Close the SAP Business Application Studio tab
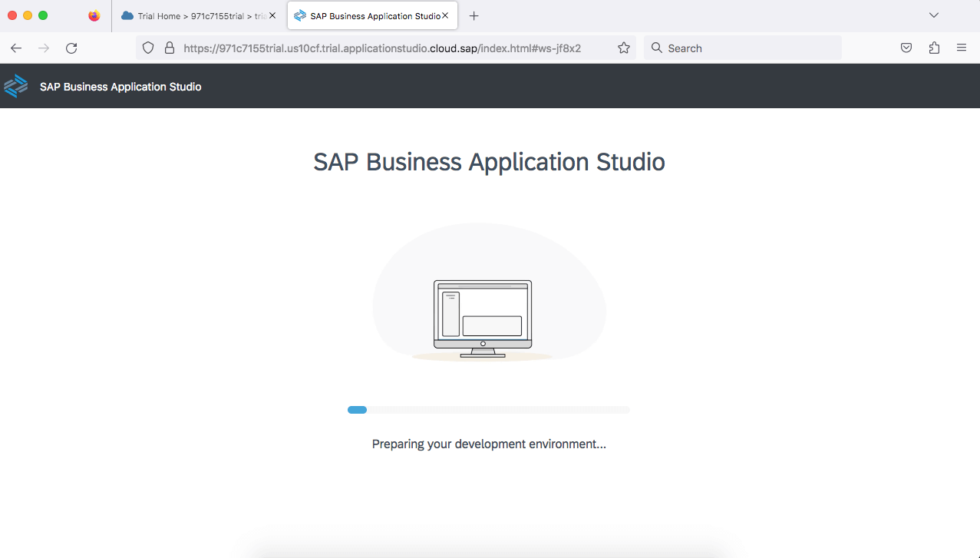 click(445, 15)
